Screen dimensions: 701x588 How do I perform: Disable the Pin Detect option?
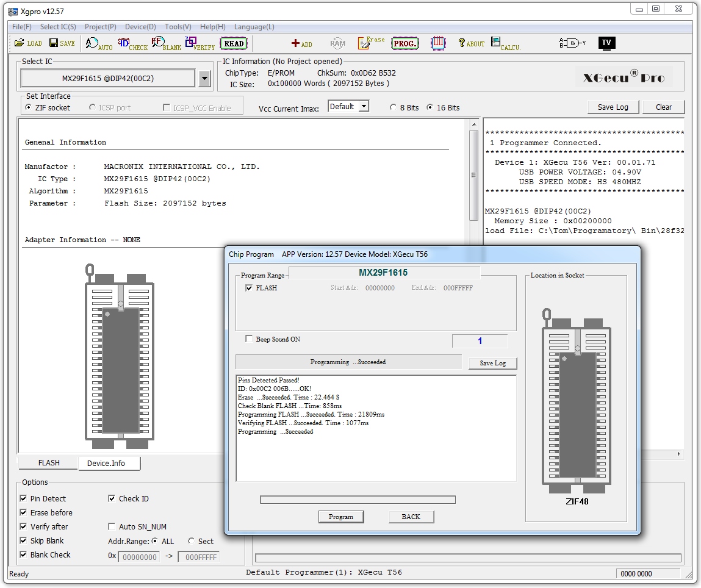coord(24,498)
